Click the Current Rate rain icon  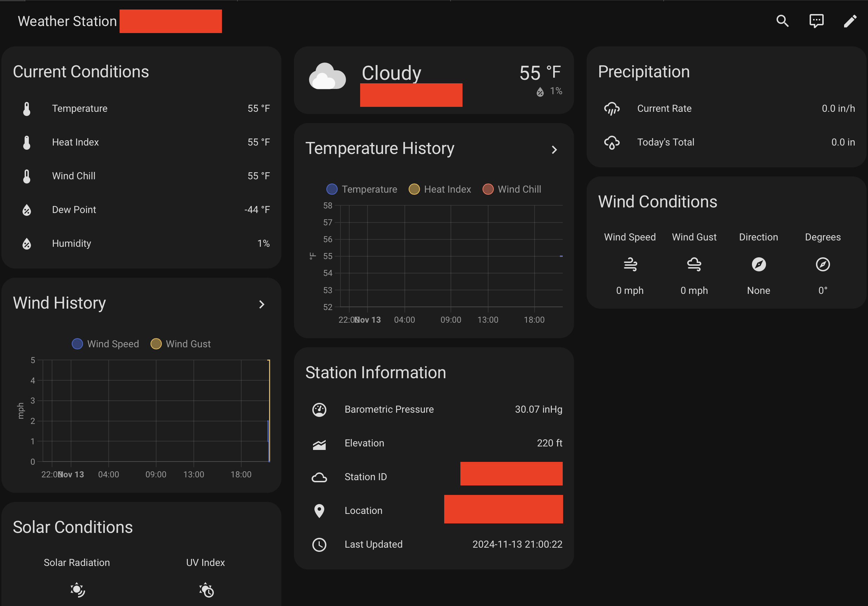pos(612,109)
